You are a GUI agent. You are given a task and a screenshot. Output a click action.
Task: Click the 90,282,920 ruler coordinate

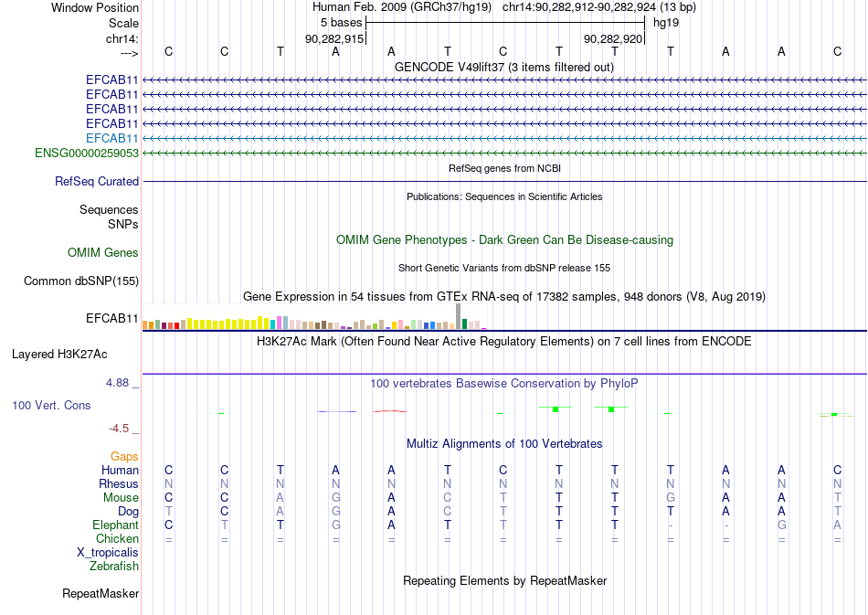[x=613, y=38]
